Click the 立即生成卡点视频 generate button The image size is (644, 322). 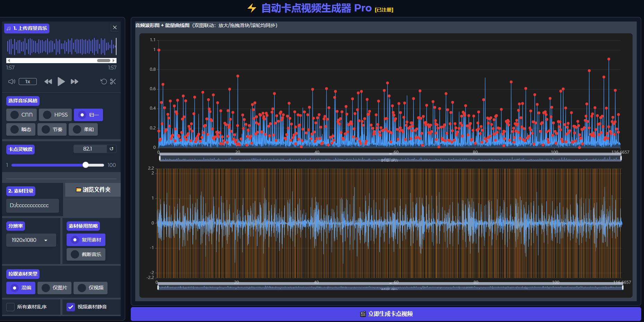click(386, 314)
